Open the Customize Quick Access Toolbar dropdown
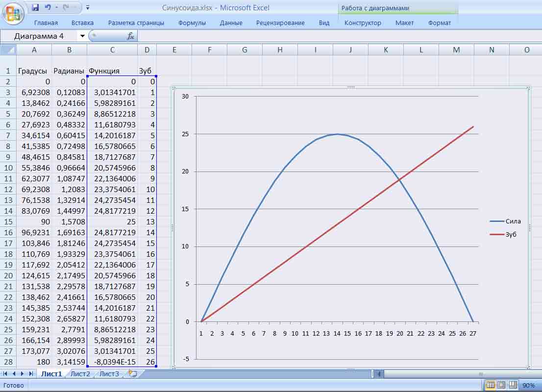This screenshot has width=542, height=392. click(88, 8)
